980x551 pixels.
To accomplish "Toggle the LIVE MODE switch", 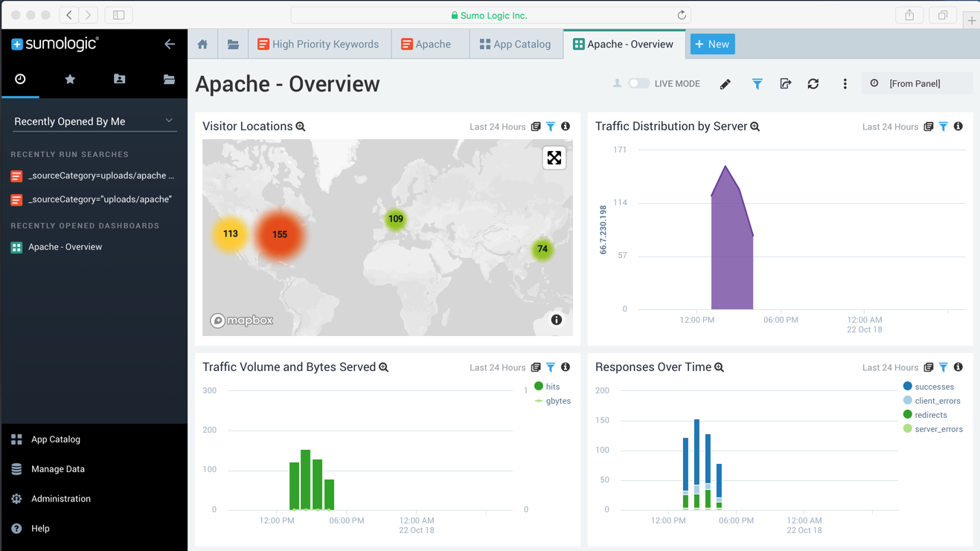I will (638, 83).
